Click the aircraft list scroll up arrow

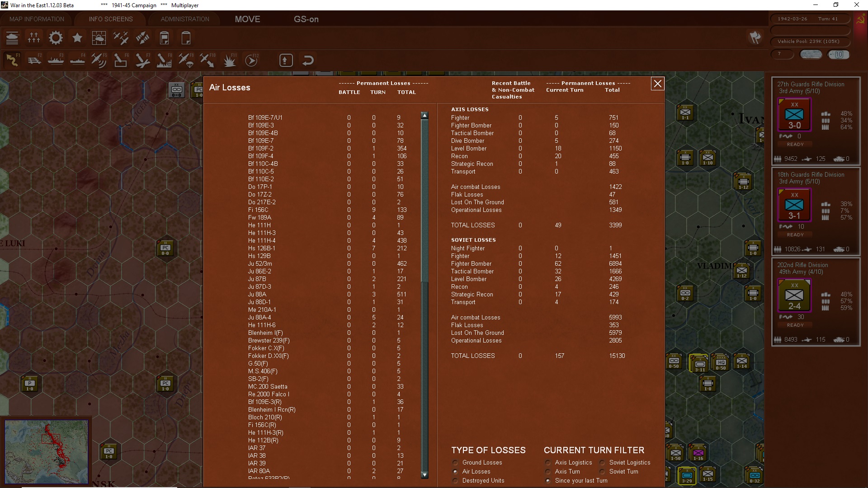click(425, 116)
